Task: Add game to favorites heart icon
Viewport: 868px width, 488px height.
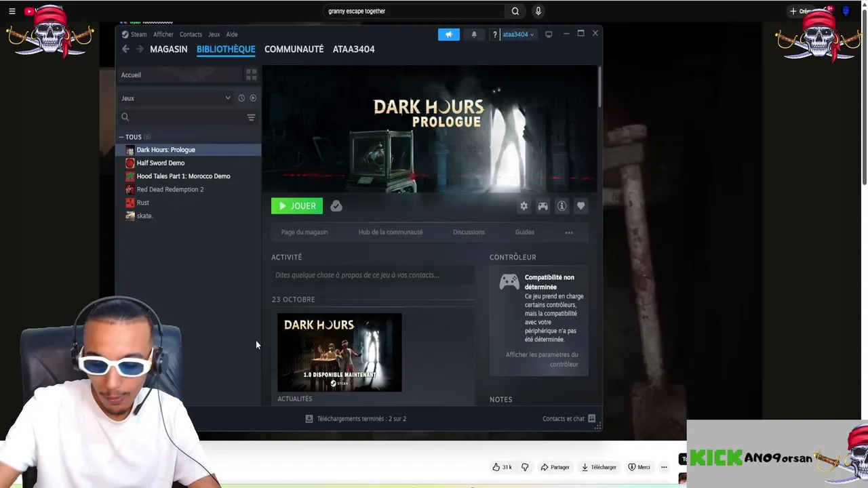Action: tap(580, 206)
